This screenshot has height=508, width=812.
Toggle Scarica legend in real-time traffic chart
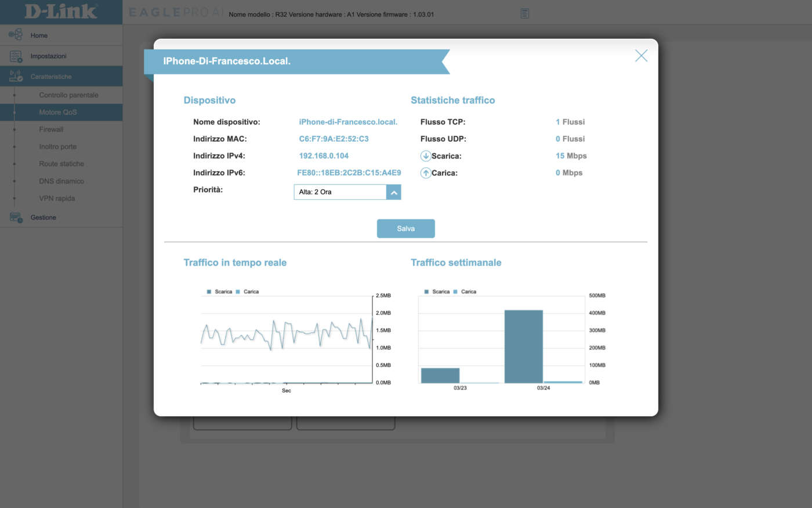click(219, 291)
